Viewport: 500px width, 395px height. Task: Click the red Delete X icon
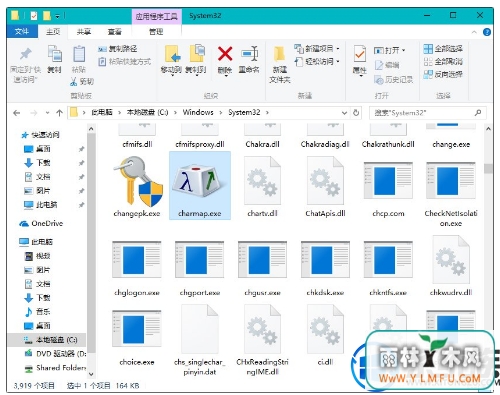225,54
